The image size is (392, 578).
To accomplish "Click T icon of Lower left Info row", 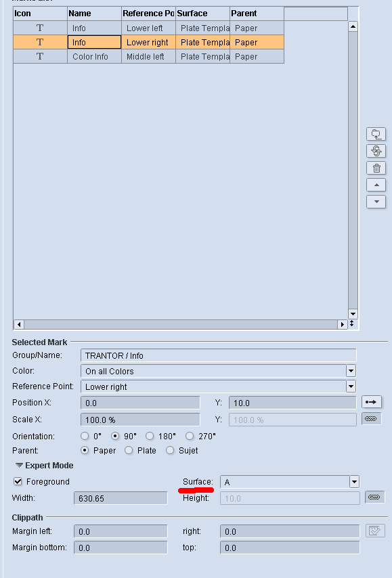I will click(40, 28).
